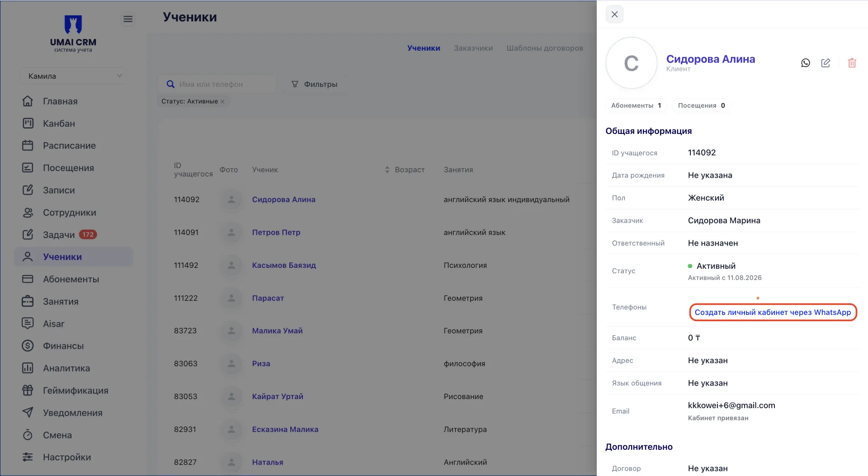
Task: Open Абонементы 1 tab in client panel
Action: [636, 105]
